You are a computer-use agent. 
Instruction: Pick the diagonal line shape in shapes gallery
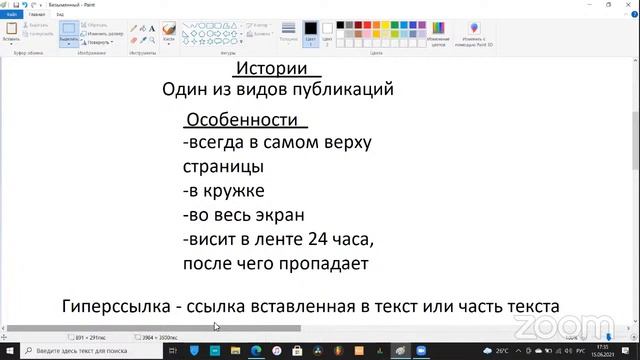(x=186, y=26)
